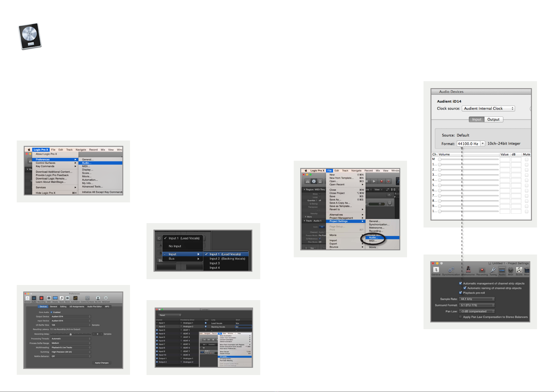Image resolution: width=554 pixels, height=392 pixels.
Task: Uncheck Automatic naming of channel strip objects
Action: tap(465, 288)
